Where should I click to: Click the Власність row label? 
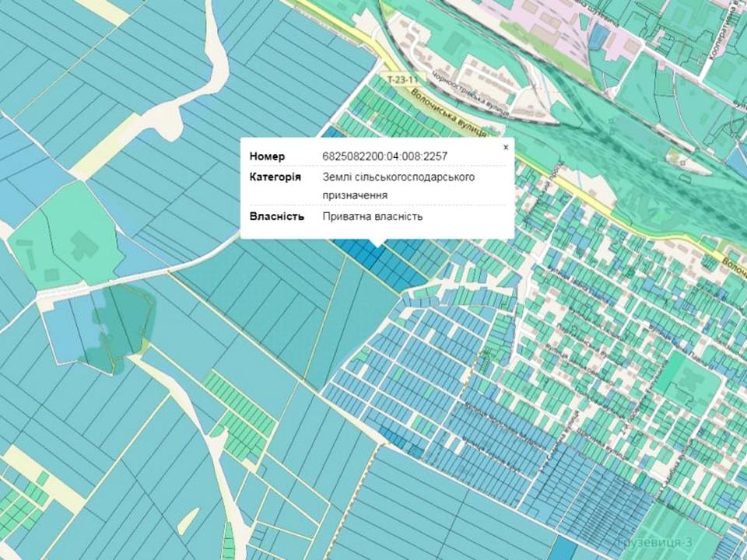click(276, 215)
